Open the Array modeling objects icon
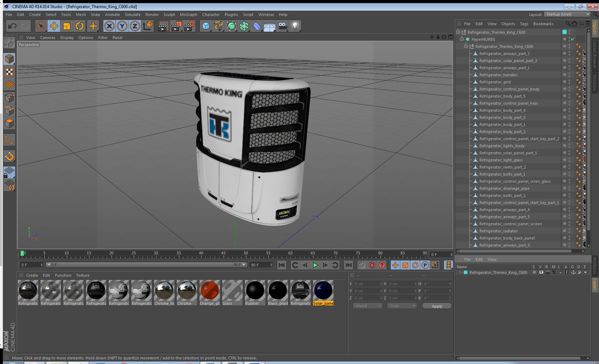 click(x=244, y=26)
